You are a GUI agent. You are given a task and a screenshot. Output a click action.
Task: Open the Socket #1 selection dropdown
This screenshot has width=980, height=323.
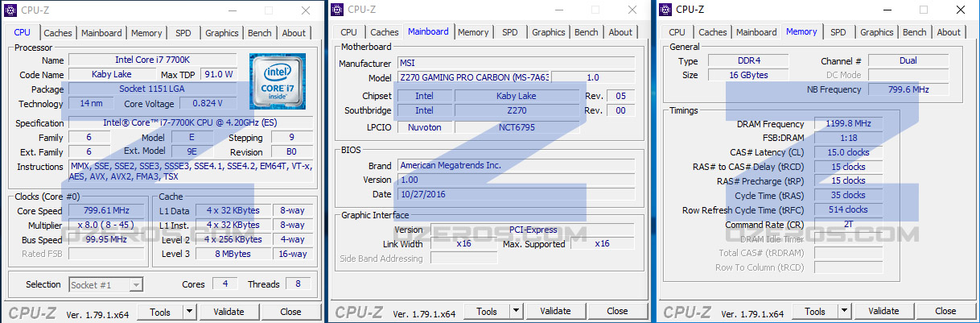[105, 284]
